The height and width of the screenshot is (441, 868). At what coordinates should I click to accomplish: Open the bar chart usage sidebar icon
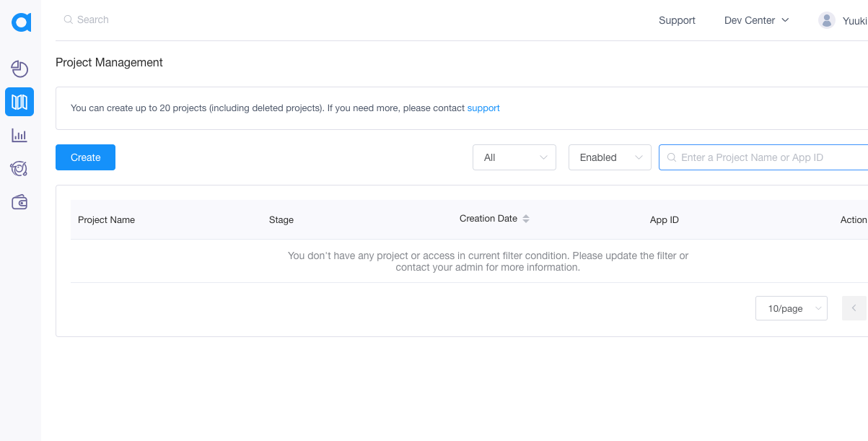[x=19, y=135]
